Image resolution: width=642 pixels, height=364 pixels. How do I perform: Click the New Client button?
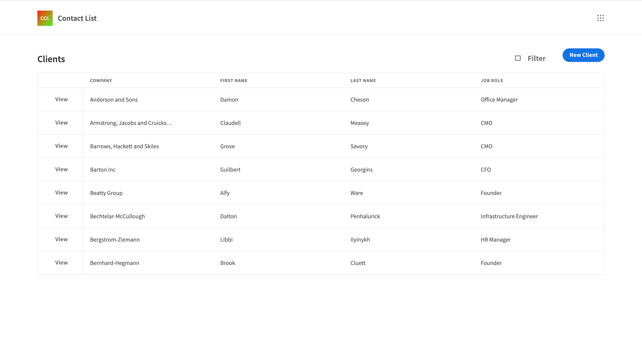(x=583, y=55)
